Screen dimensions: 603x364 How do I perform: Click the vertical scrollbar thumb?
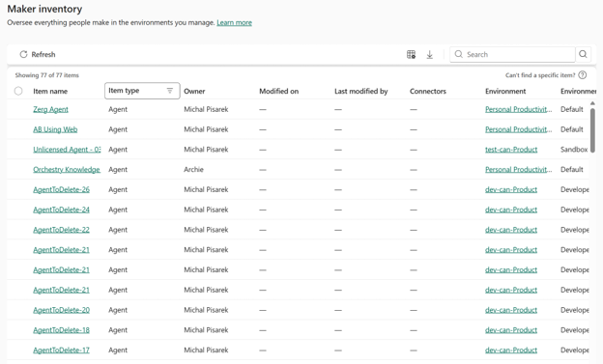tap(592, 129)
